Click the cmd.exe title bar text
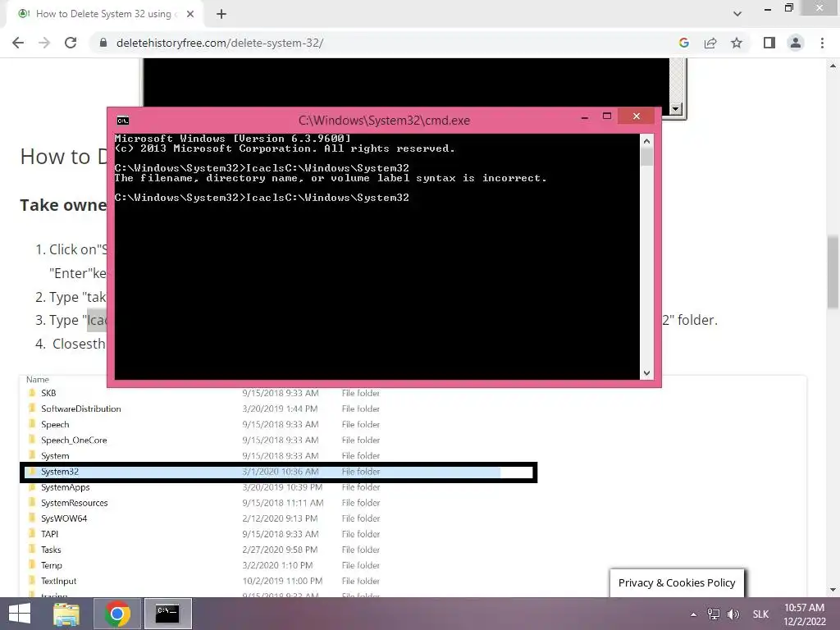Viewport: 840px width, 630px height. (384, 121)
